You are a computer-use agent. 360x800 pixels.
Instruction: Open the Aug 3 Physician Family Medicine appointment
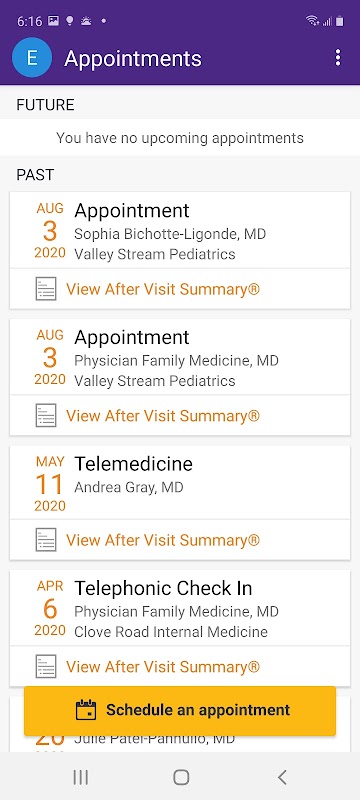[x=180, y=357]
